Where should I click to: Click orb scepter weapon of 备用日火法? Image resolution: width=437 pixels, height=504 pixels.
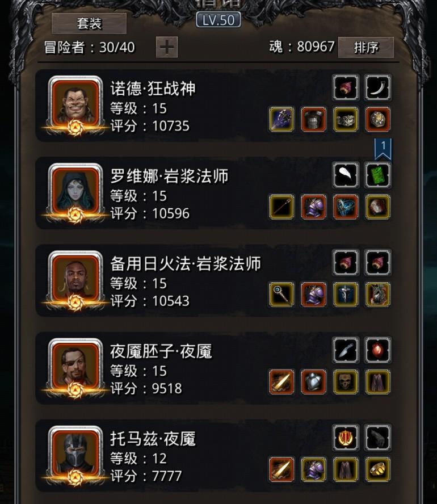(281, 295)
